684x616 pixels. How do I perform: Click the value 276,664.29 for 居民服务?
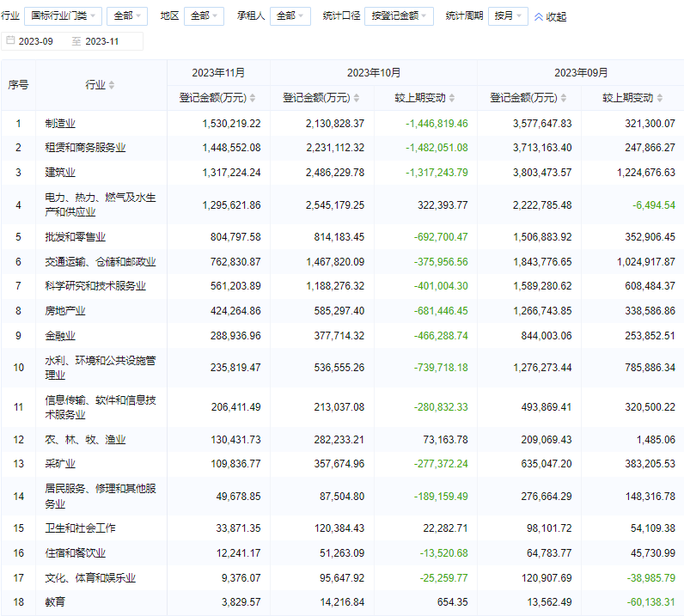547,496
